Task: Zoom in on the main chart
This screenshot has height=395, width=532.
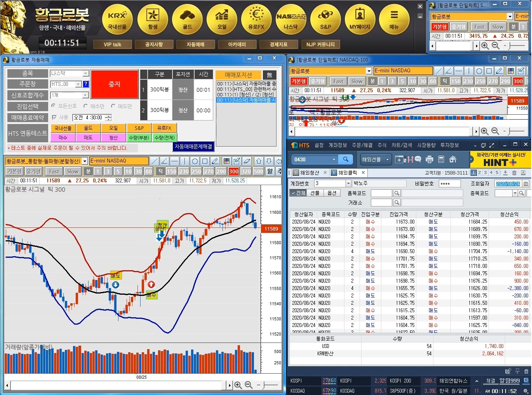Action: coord(238,385)
